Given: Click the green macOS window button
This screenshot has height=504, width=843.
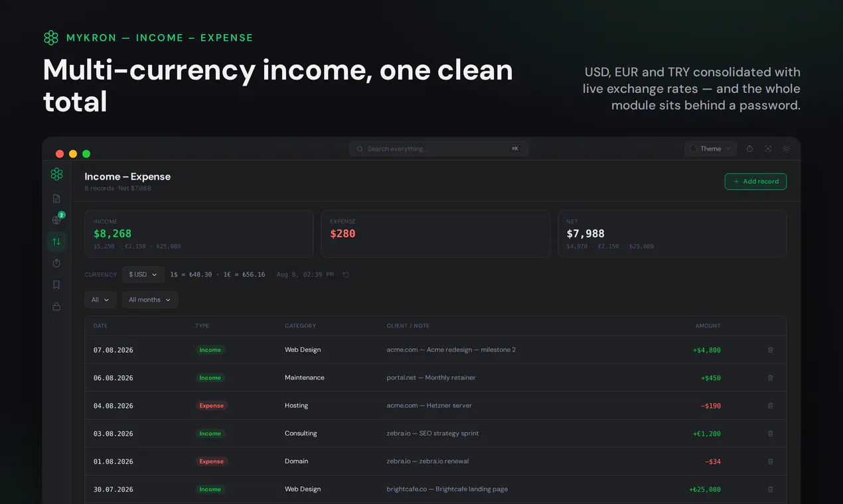Looking at the screenshot, I should click(x=86, y=154).
